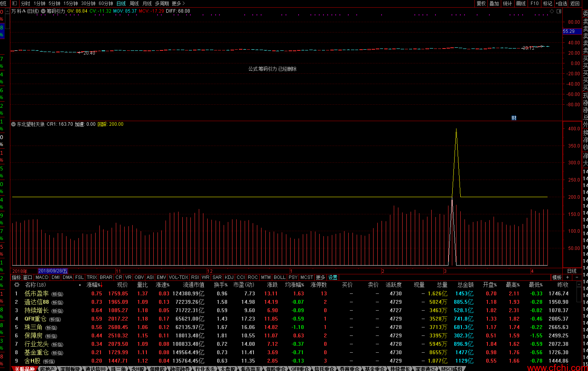
Task: Select the RSI indicator tab
Action: click(x=195, y=277)
